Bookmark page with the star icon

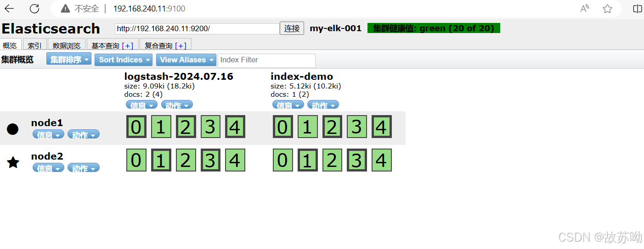coord(607,8)
